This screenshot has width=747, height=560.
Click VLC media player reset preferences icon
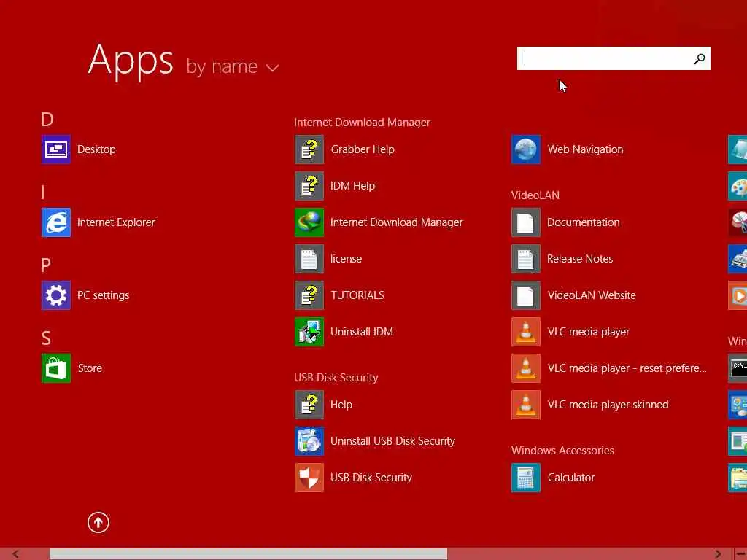point(526,368)
